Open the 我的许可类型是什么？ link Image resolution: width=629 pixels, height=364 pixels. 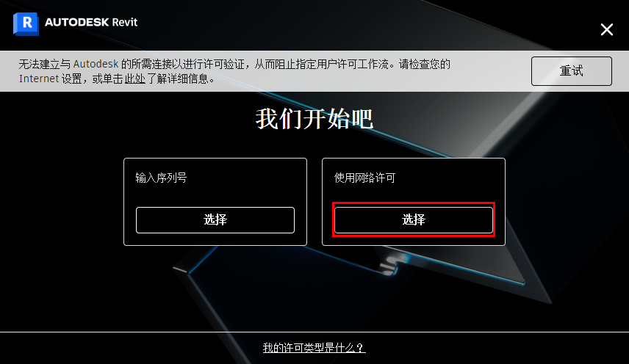click(x=314, y=348)
